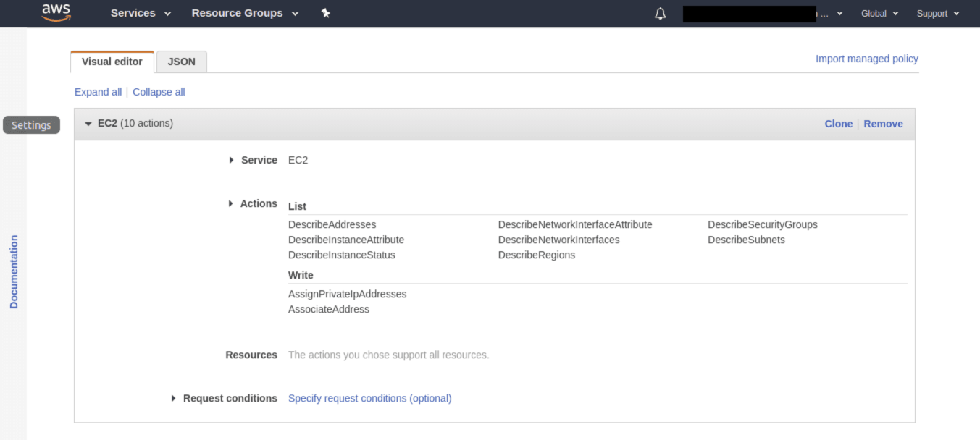Clone the EC2 permission block
980x440 pixels.
pos(838,124)
